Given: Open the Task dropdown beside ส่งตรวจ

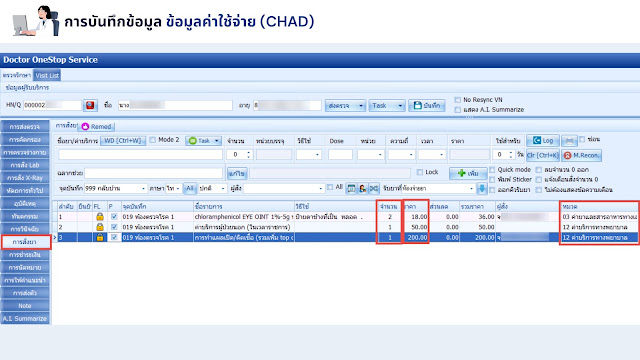Looking at the screenshot, I should [387, 105].
